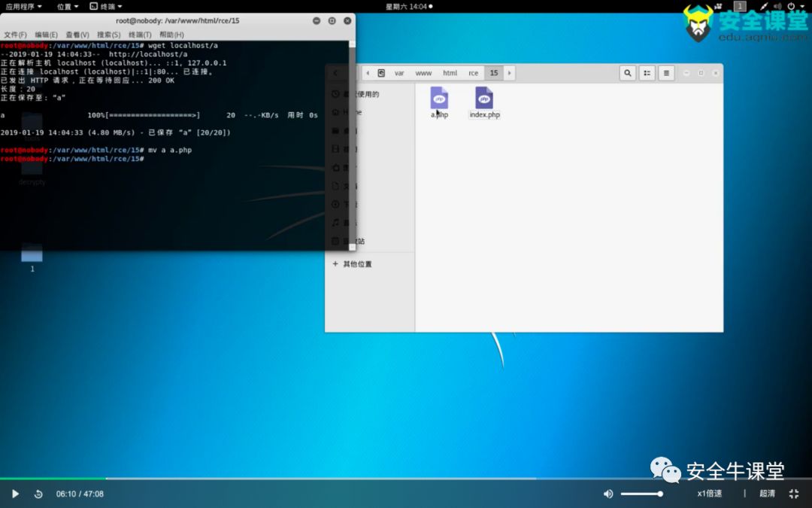Click the 'mv a a.php' command text
This screenshot has height=508, width=812.
pyautogui.click(x=170, y=150)
